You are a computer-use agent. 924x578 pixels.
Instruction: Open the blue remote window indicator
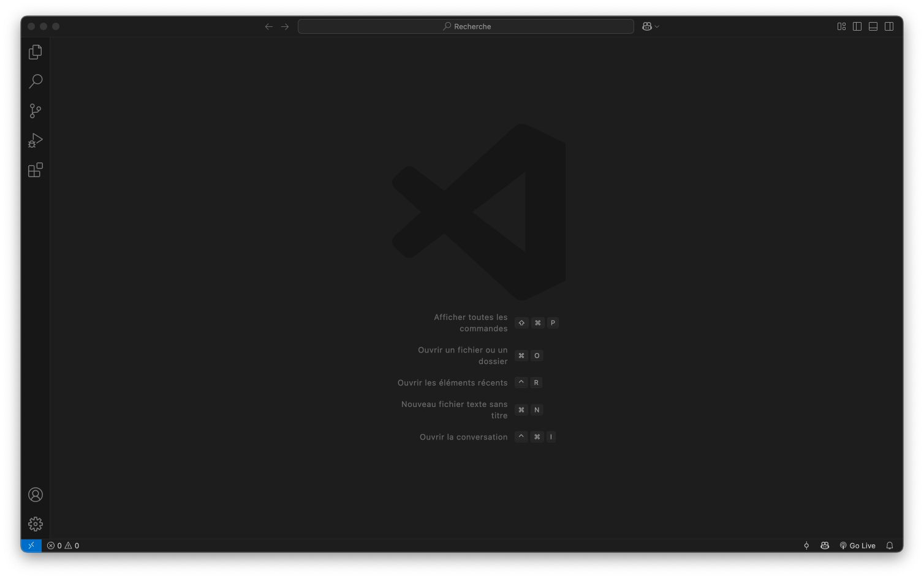point(31,546)
